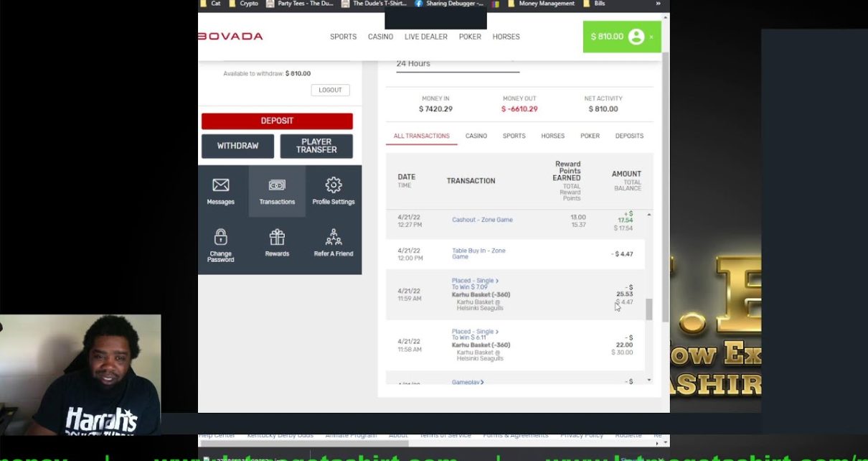868x461 pixels.
Task: Expand the 11:58 AM Placed - Single bet
Action: (x=476, y=332)
